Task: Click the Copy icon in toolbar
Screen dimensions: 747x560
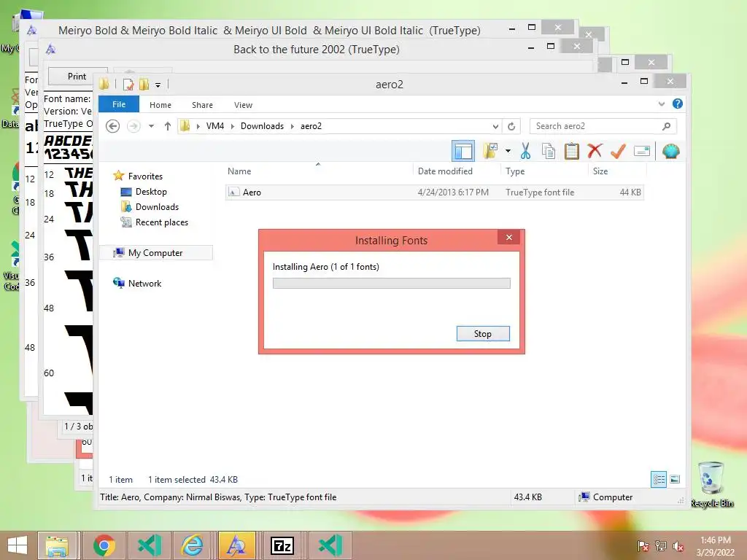Action: [549, 152]
